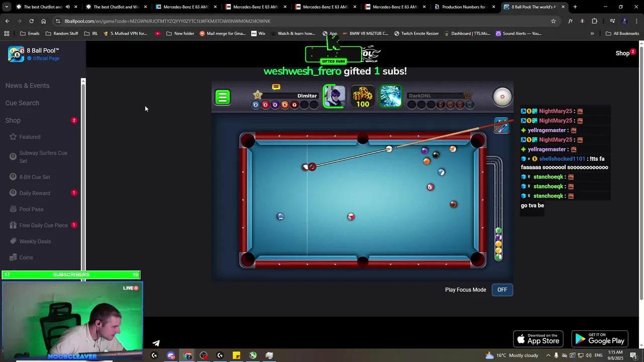Open the Sound Alerts bookmark
The height and width of the screenshot is (362, 644).
519,34
